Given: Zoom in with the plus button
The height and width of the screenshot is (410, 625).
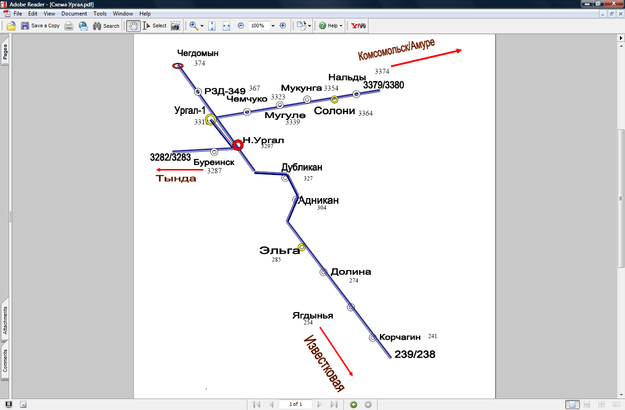Looking at the screenshot, I should (283, 26).
